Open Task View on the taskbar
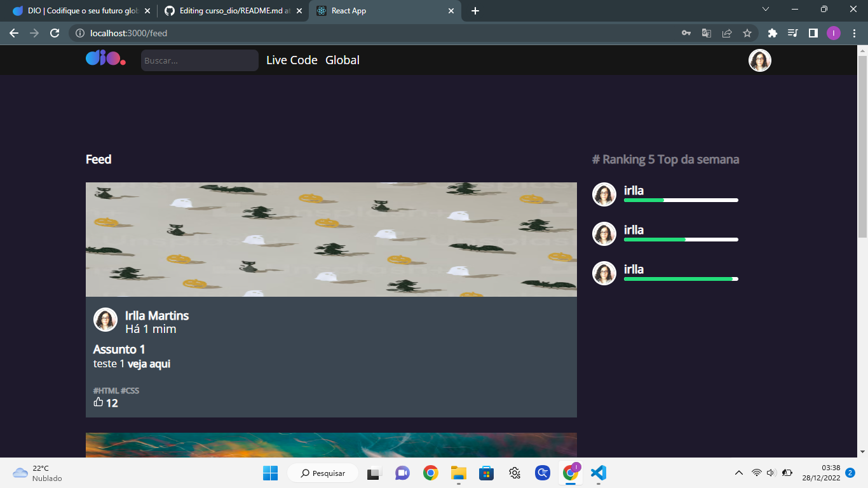Viewport: 868px width, 488px height. tap(374, 473)
